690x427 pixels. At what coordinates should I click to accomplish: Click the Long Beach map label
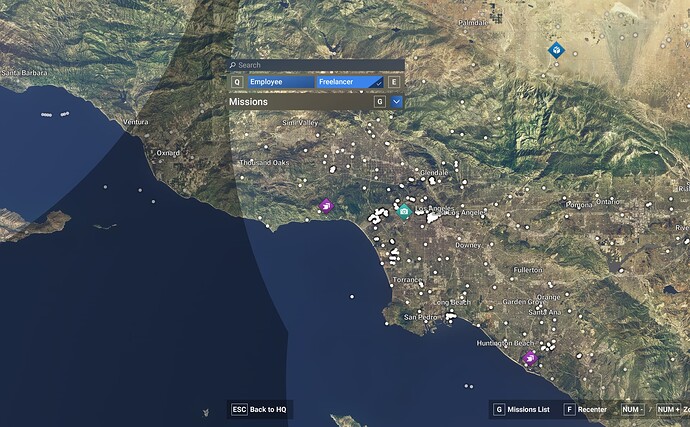tap(452, 302)
